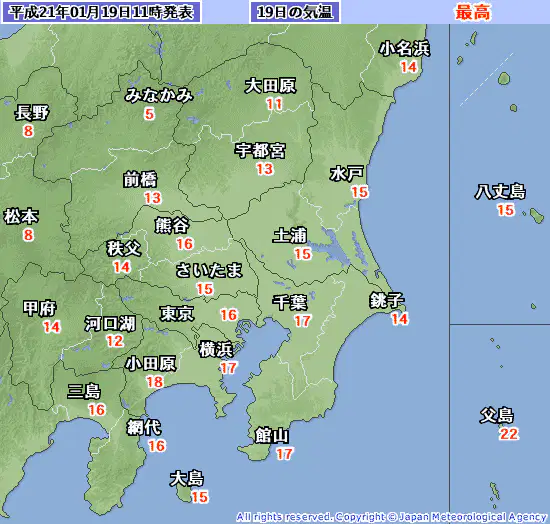The width and height of the screenshot is (550, 524).
Task: Click the 熊谷 temperature value 16
Action: [185, 244]
